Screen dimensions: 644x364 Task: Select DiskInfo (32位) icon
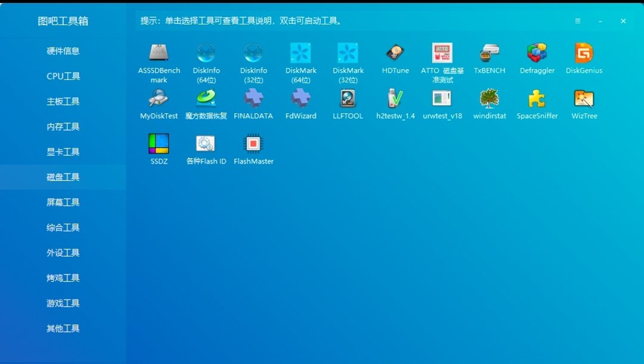point(253,53)
